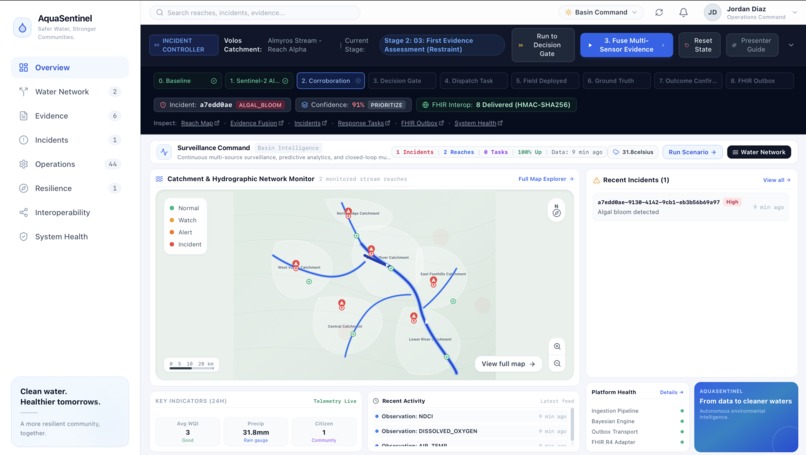Open the System Health inspect link
This screenshot has width=806, height=455.
[478, 123]
